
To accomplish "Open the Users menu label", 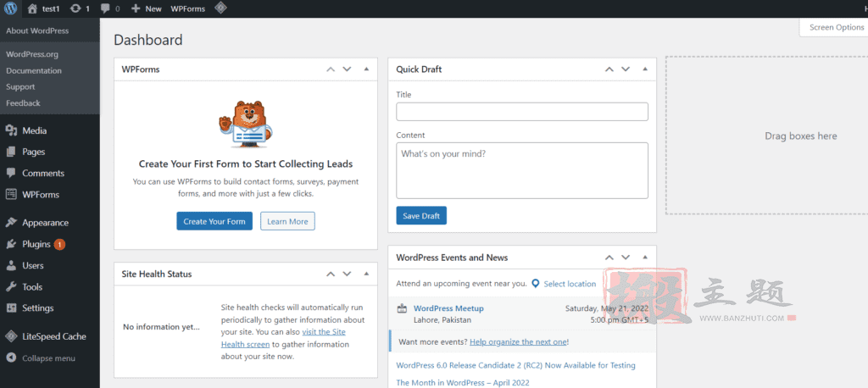I will [33, 265].
